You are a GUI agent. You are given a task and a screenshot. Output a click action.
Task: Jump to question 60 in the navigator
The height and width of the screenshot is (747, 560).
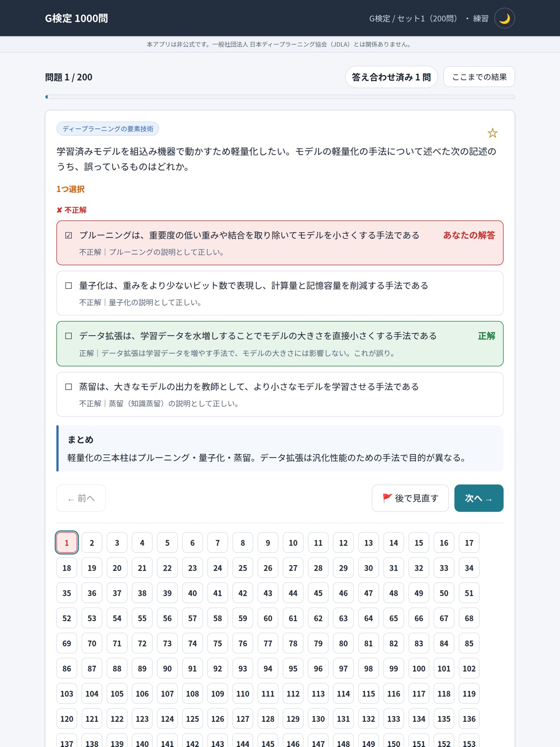coord(268,618)
